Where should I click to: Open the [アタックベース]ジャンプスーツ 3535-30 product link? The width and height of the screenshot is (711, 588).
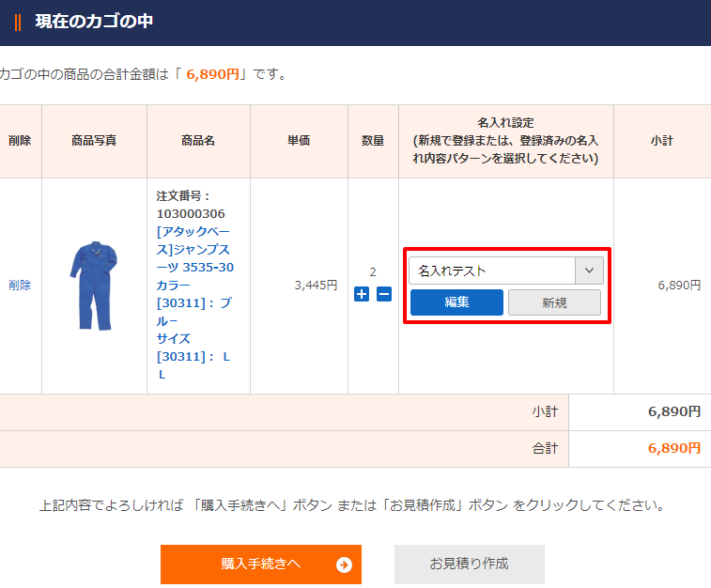pyautogui.click(x=194, y=249)
